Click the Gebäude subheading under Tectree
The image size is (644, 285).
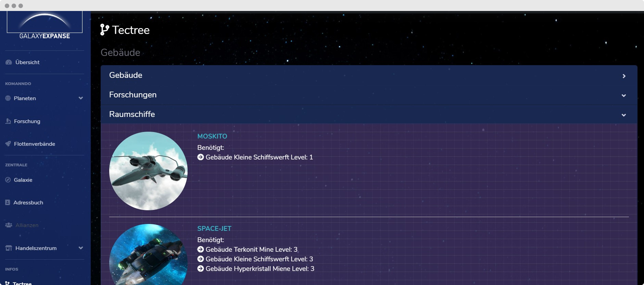coord(121,52)
